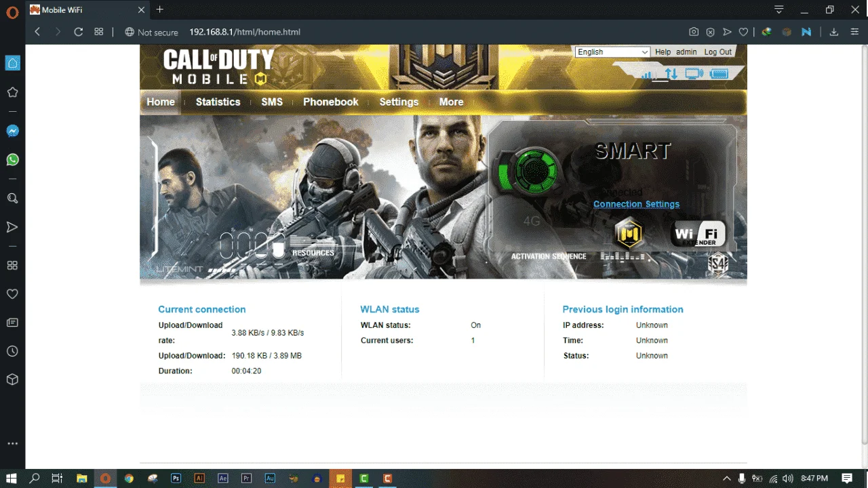The height and width of the screenshot is (488, 868).
Task: Open the Phonebook menu tab
Action: click(x=331, y=102)
